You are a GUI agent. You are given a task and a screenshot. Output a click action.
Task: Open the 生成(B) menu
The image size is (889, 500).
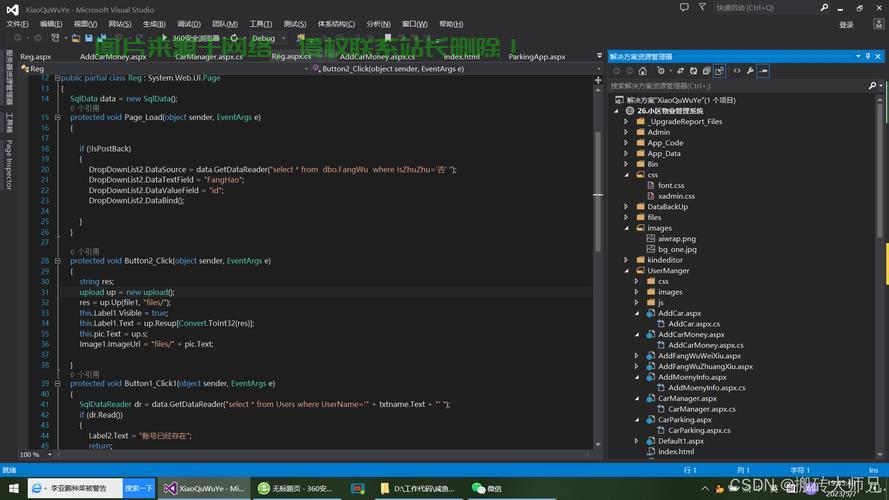[x=154, y=24]
